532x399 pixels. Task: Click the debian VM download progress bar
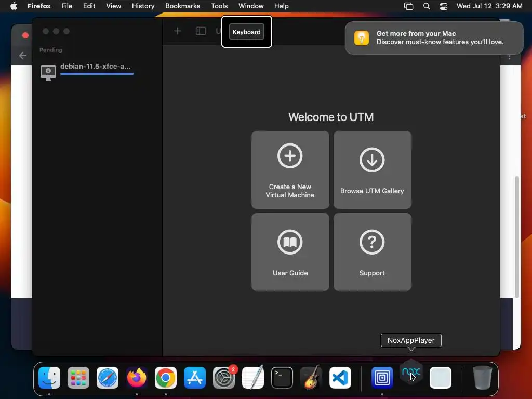(x=97, y=74)
